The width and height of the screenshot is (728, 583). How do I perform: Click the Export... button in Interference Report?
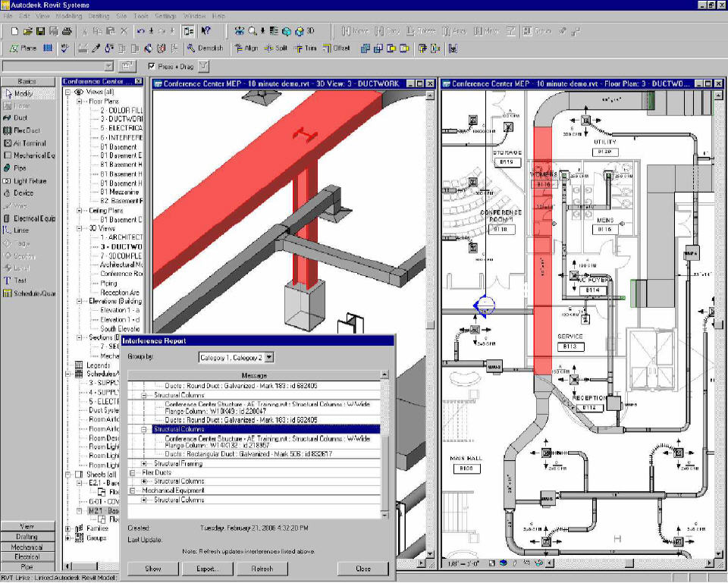point(208,568)
